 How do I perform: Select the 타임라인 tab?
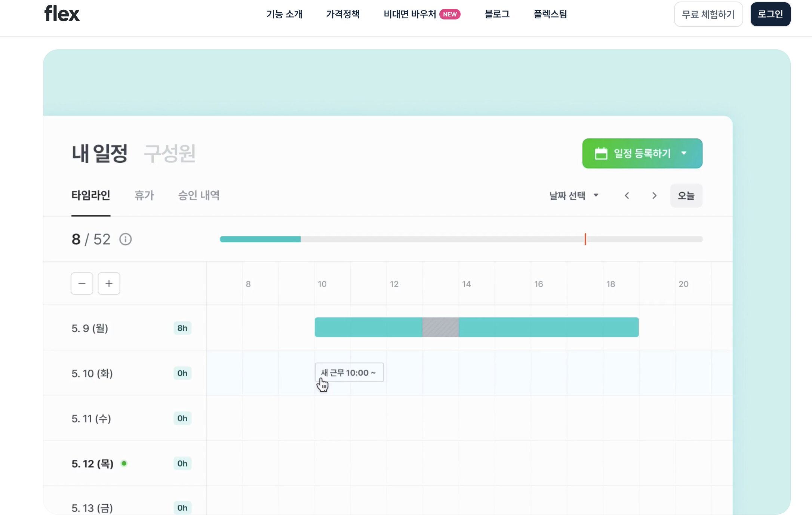[x=91, y=195]
